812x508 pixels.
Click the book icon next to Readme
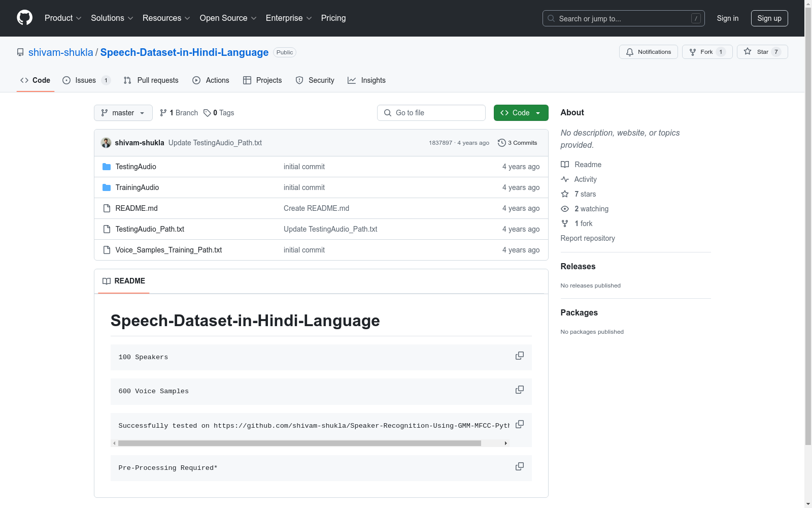[565, 165]
